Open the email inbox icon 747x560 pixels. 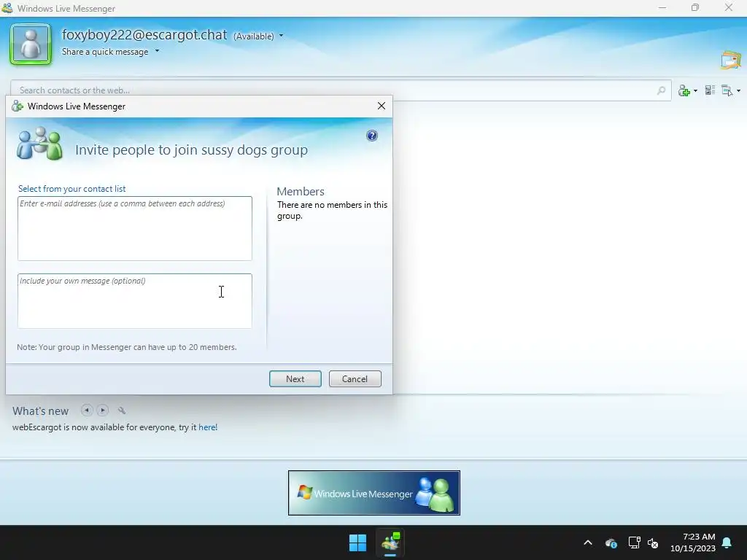click(x=731, y=61)
